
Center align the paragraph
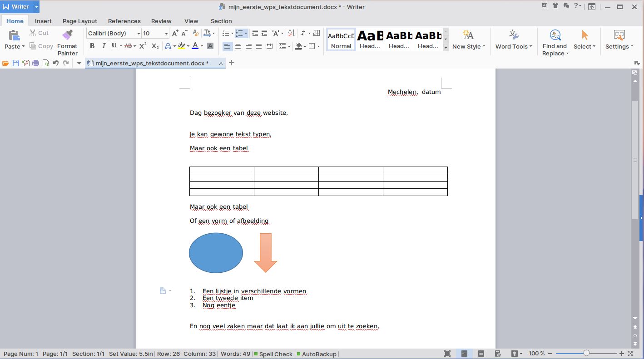(x=238, y=46)
